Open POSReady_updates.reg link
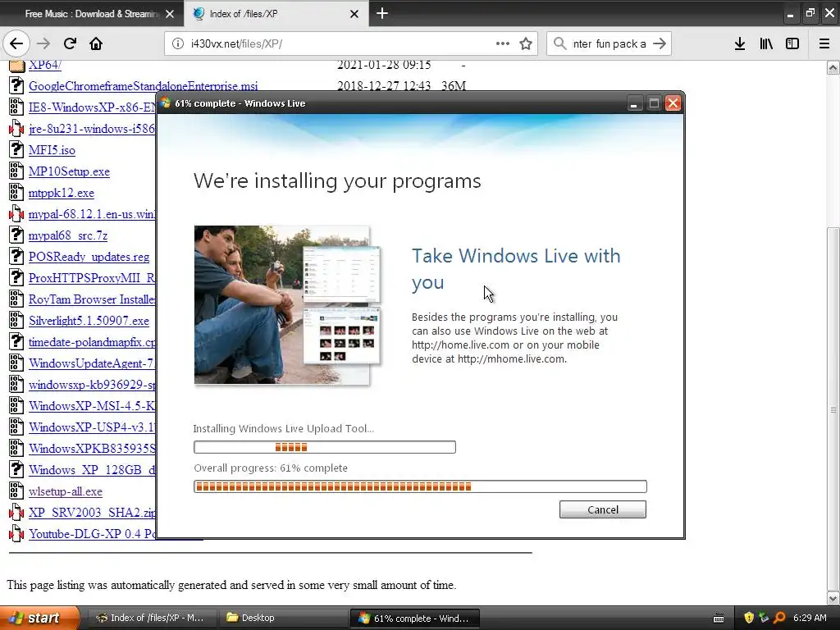This screenshot has height=630, width=840. [x=89, y=257]
